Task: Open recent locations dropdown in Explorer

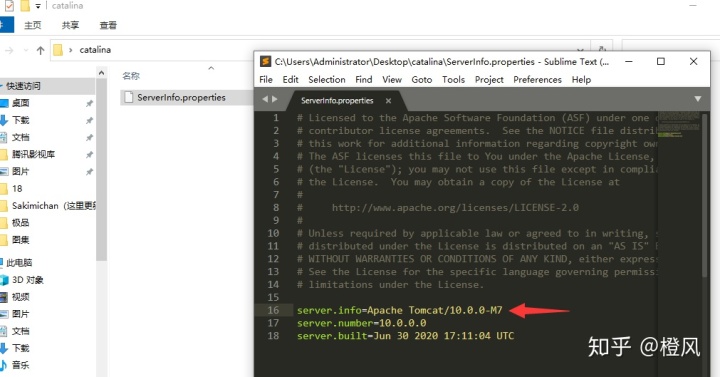Action: [26, 50]
